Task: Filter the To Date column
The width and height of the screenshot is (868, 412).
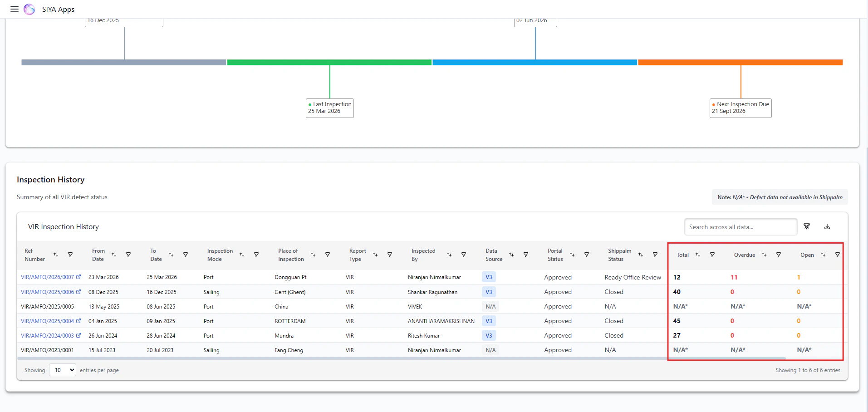Action: [186, 255]
